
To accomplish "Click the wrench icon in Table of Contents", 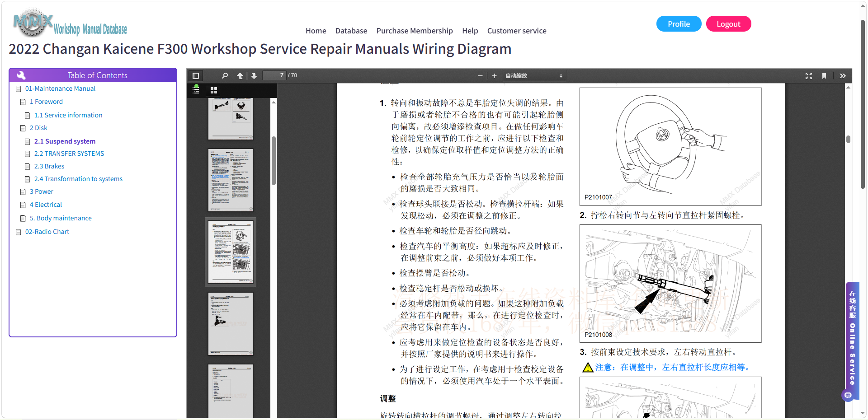I will point(21,75).
